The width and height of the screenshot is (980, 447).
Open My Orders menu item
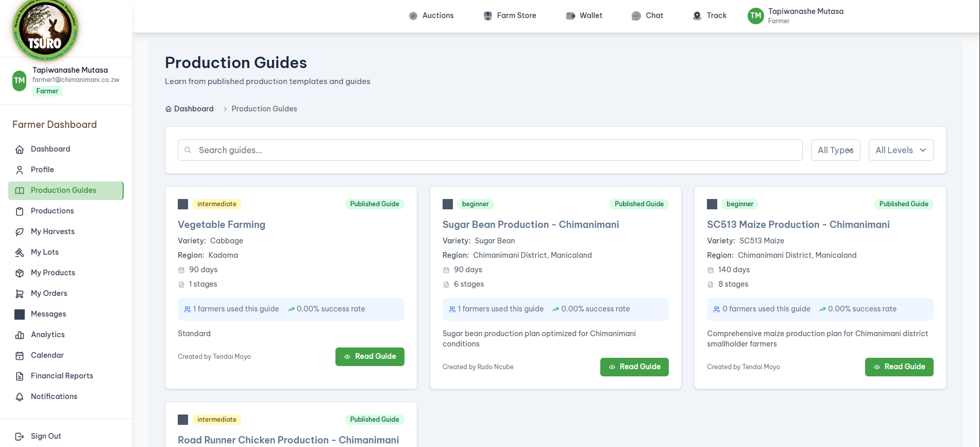(66, 293)
